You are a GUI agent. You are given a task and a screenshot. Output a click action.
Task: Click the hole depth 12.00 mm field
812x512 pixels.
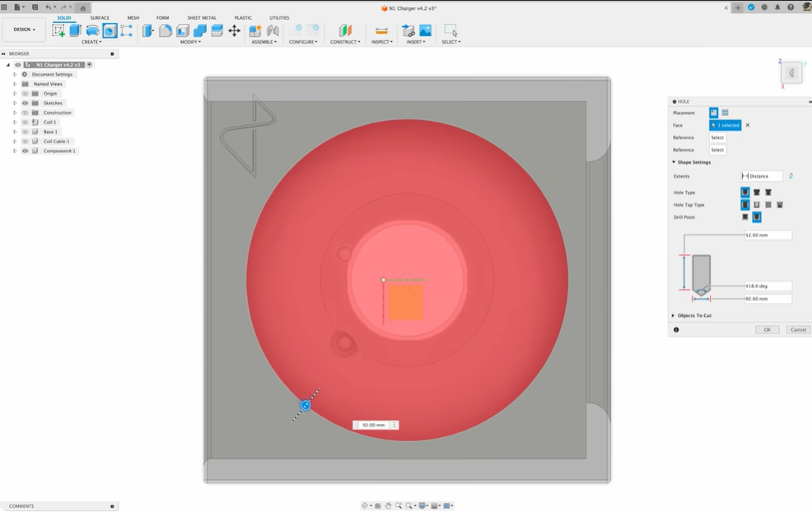click(x=768, y=235)
